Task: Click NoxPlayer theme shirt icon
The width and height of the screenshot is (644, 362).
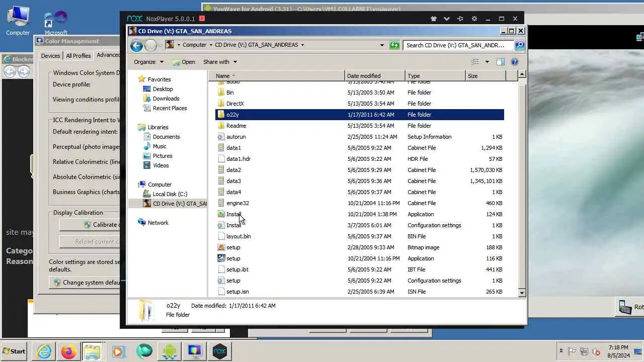Action: [434, 19]
